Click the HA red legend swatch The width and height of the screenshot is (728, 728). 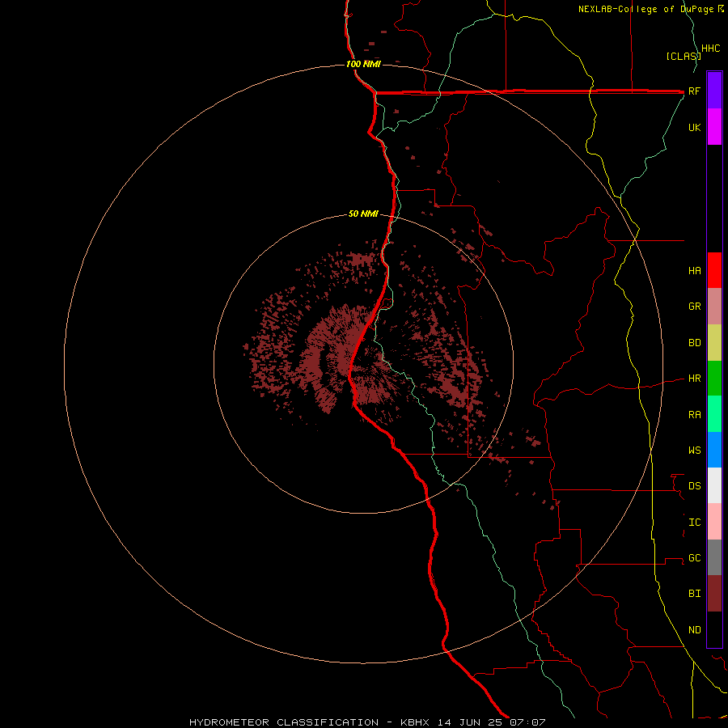pyautogui.click(x=714, y=270)
